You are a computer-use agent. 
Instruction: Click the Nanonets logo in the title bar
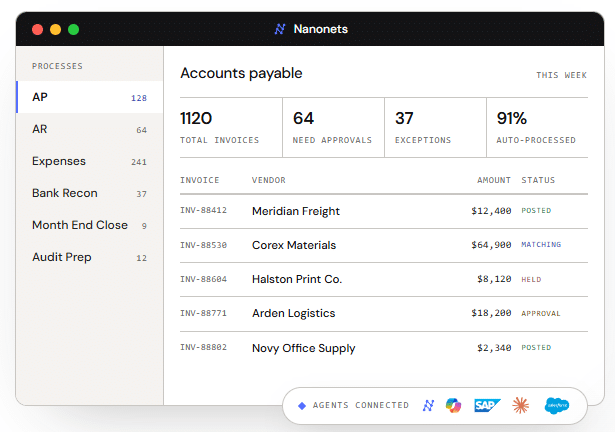[280, 29]
